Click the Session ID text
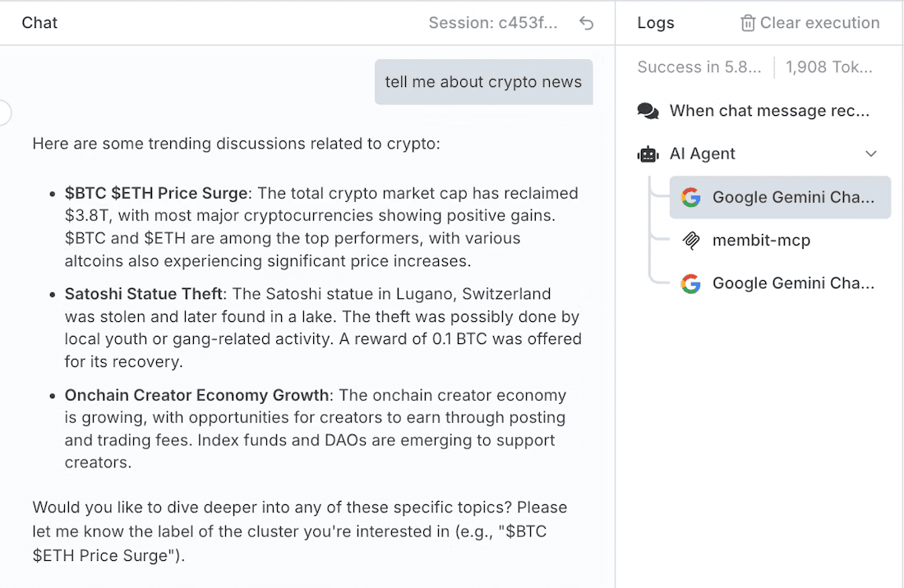 point(493,23)
